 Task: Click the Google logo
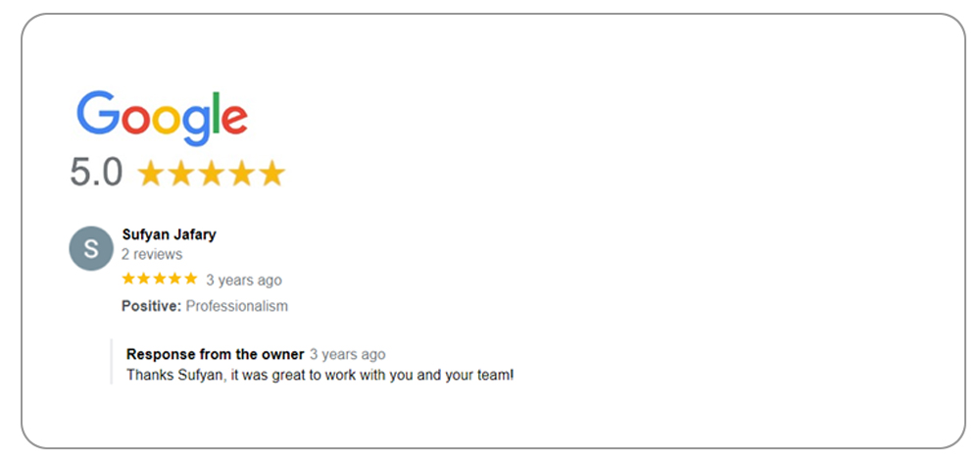[x=162, y=117]
